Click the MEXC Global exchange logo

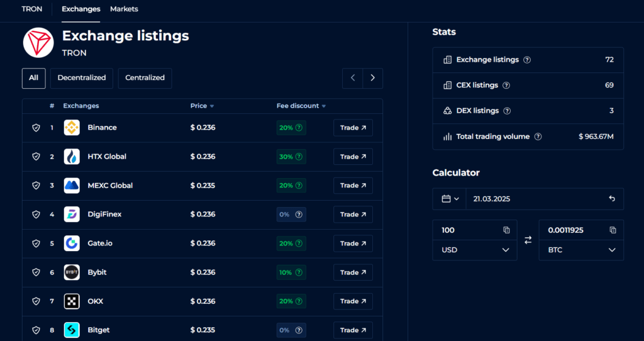72,186
